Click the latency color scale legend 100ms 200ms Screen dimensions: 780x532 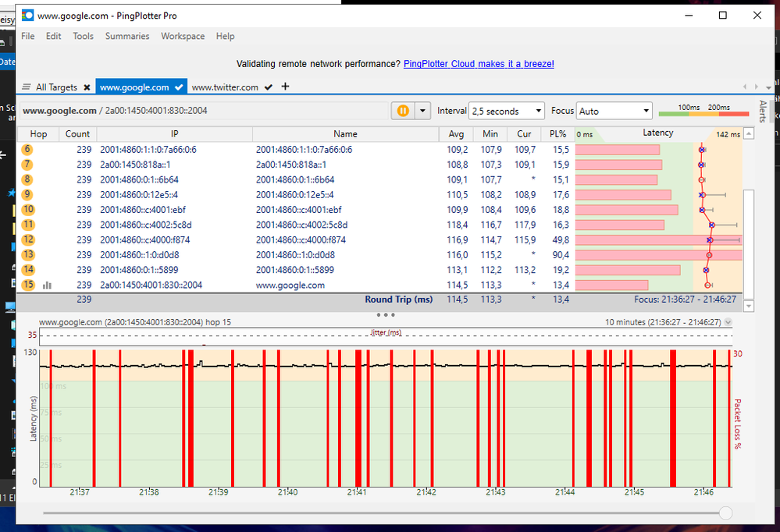(x=704, y=110)
